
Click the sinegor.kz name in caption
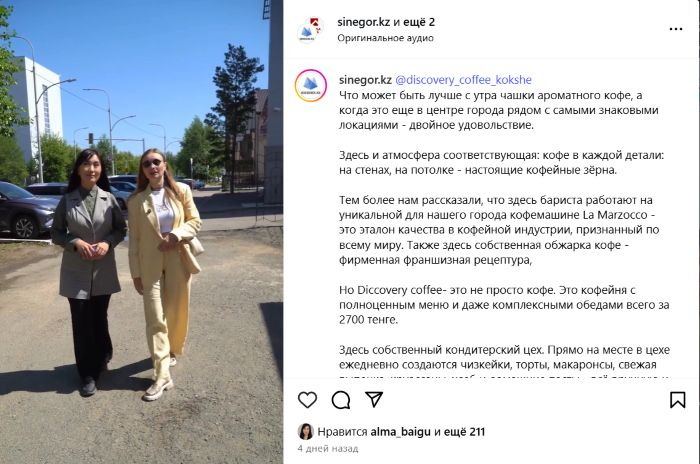coord(365,80)
